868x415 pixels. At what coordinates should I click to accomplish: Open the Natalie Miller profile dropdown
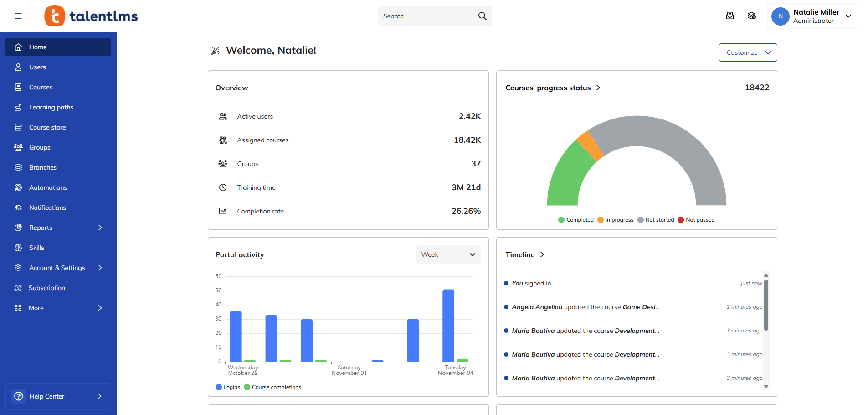point(812,16)
